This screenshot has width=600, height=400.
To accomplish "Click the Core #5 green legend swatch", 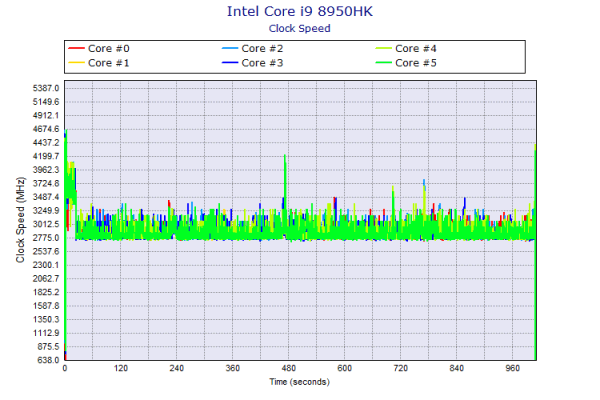I will 383,63.
